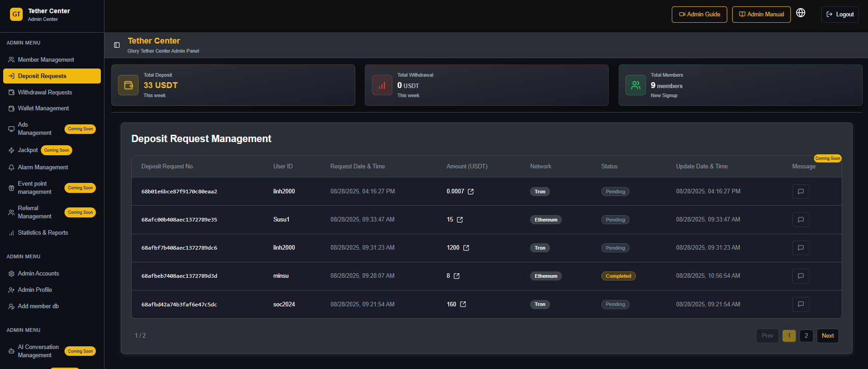This screenshot has width=868, height=369.
Task: Toggle the sidebar collapse icon
Action: click(117, 45)
